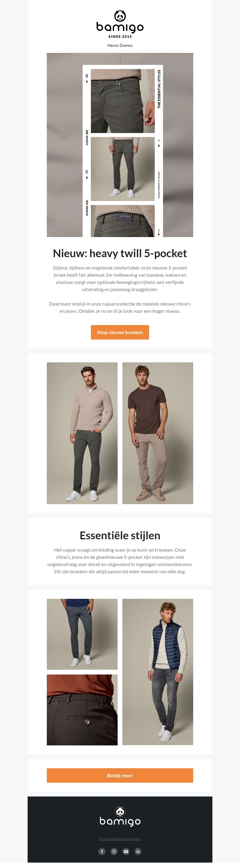The image size is (240, 868).
Task: Click the Bekijk meer button
Action: click(x=120, y=775)
